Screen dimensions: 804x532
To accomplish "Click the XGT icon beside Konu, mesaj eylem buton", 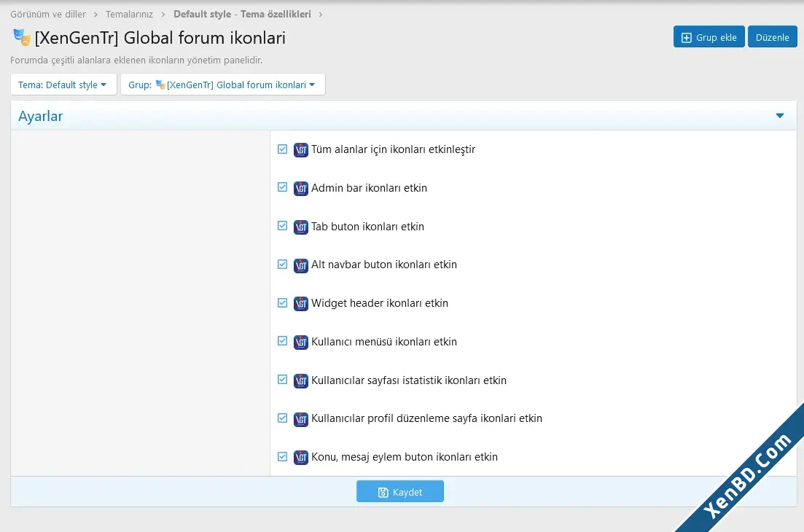I will tap(300, 458).
